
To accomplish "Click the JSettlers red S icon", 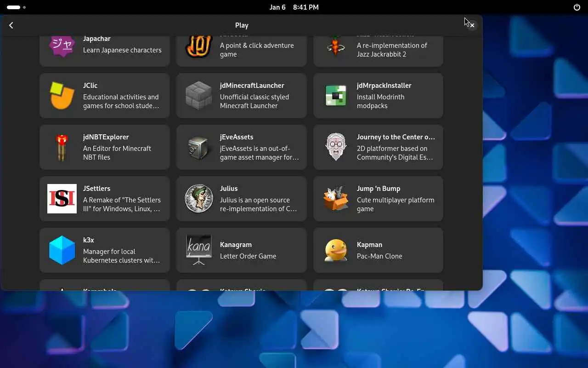I will tap(62, 199).
